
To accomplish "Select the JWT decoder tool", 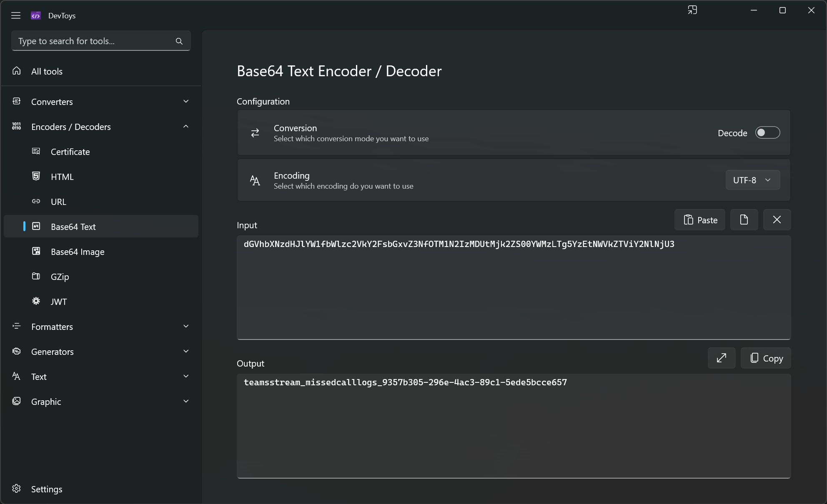I will click(x=101, y=302).
